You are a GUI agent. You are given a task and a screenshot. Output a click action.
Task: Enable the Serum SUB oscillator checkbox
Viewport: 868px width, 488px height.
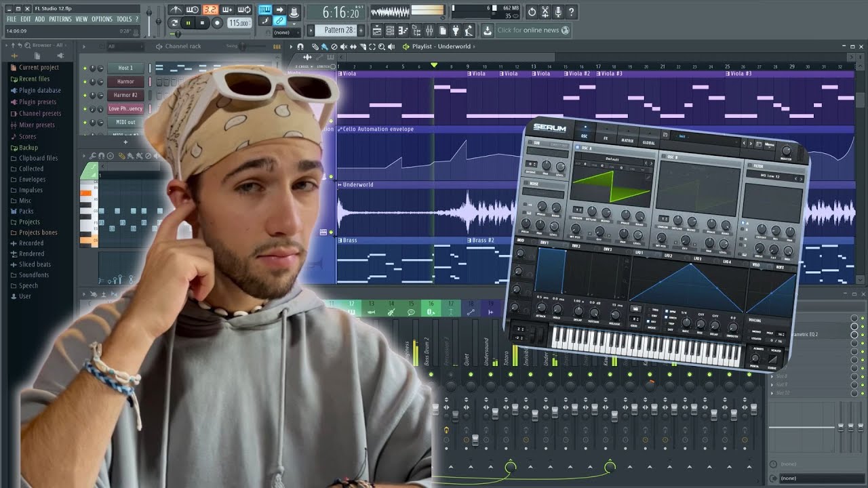click(530, 142)
